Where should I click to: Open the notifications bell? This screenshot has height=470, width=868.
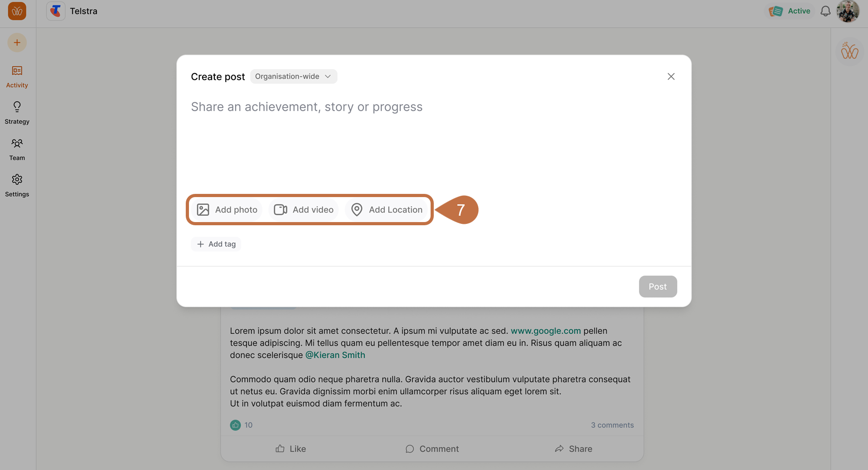825,11
